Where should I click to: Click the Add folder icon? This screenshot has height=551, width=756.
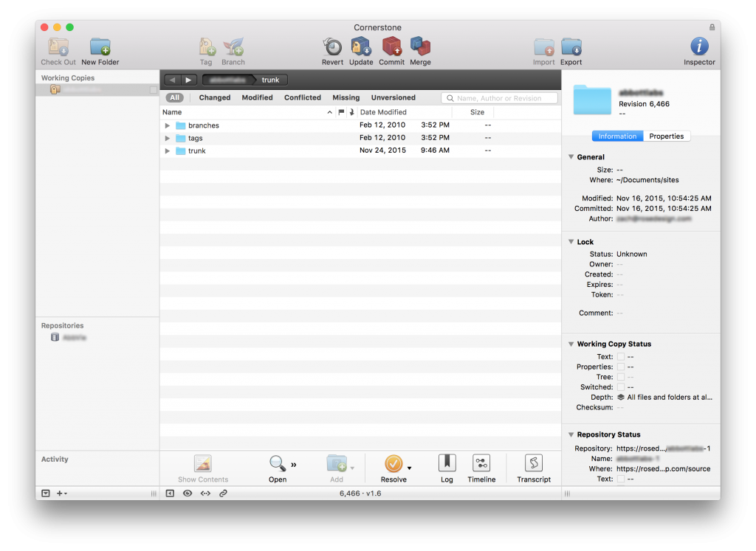pyautogui.click(x=337, y=463)
